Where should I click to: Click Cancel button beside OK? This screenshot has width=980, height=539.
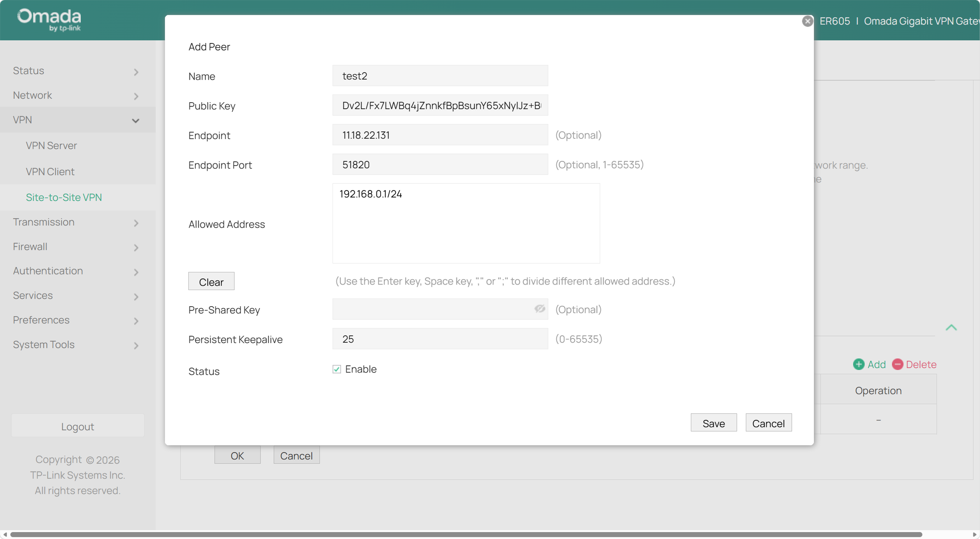(296, 455)
